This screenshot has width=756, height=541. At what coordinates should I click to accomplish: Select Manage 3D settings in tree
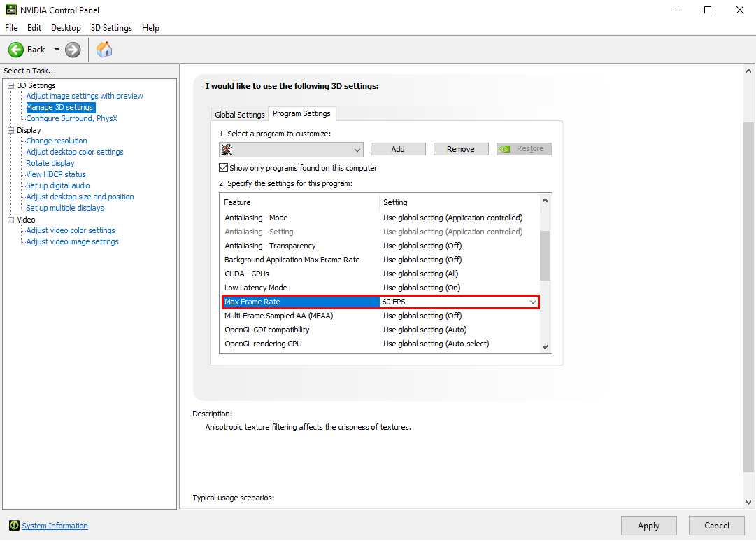pyautogui.click(x=59, y=107)
